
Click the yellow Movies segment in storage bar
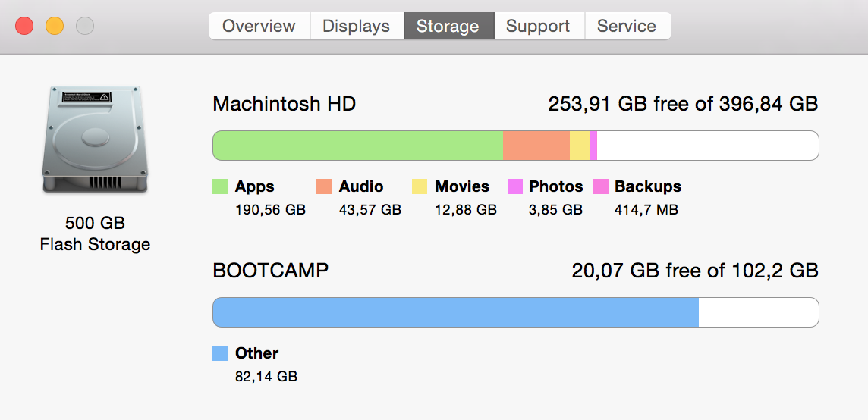pyautogui.click(x=579, y=146)
